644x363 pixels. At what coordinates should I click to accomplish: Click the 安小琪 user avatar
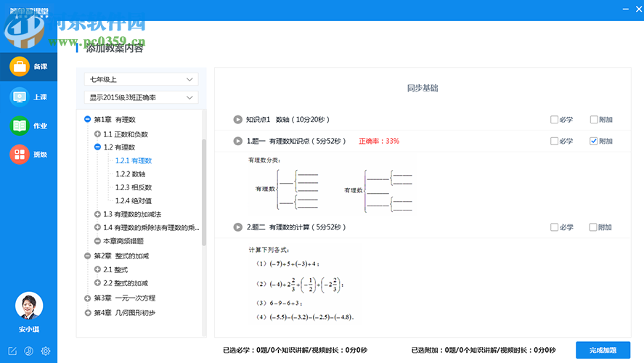[x=29, y=306]
